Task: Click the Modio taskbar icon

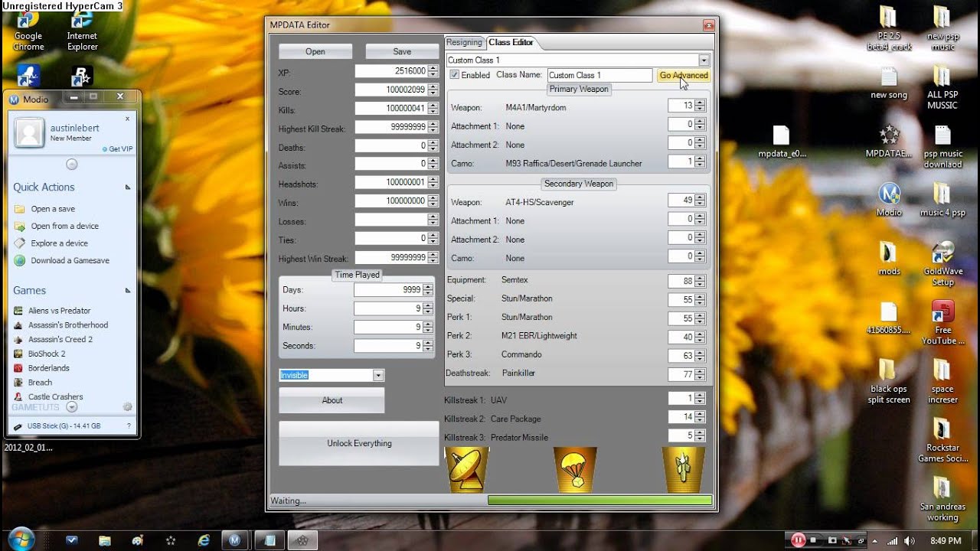Action: coord(234,540)
